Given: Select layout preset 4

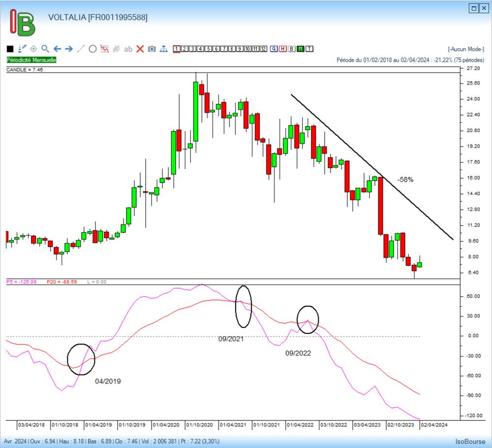Looking at the screenshot, I should pos(200,49).
